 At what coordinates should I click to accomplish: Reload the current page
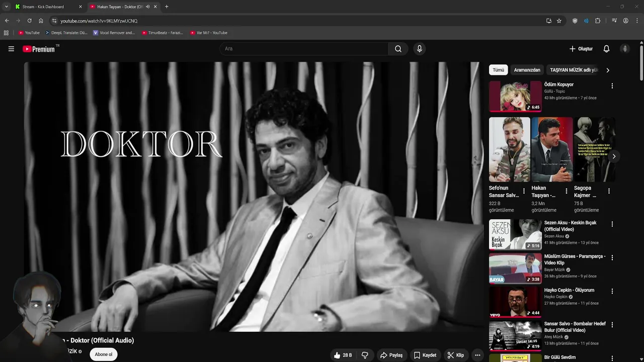(29, 21)
